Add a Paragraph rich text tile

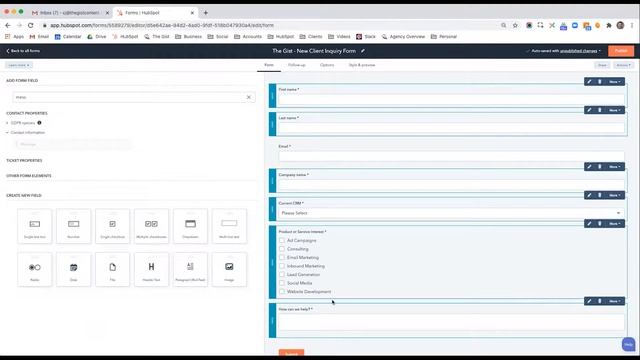pos(190,269)
